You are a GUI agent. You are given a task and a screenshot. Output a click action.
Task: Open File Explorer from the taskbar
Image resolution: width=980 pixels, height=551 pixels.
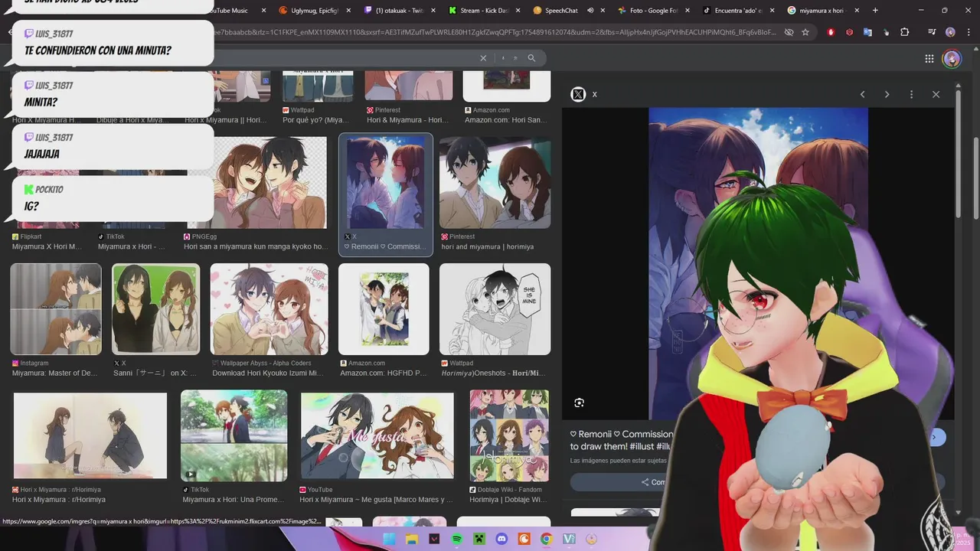tap(412, 539)
